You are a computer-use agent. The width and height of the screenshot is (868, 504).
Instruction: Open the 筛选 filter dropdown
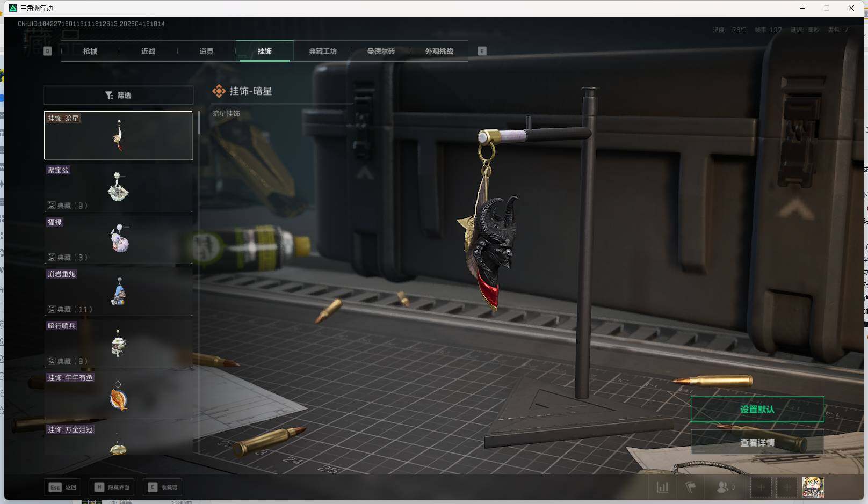[x=118, y=95]
